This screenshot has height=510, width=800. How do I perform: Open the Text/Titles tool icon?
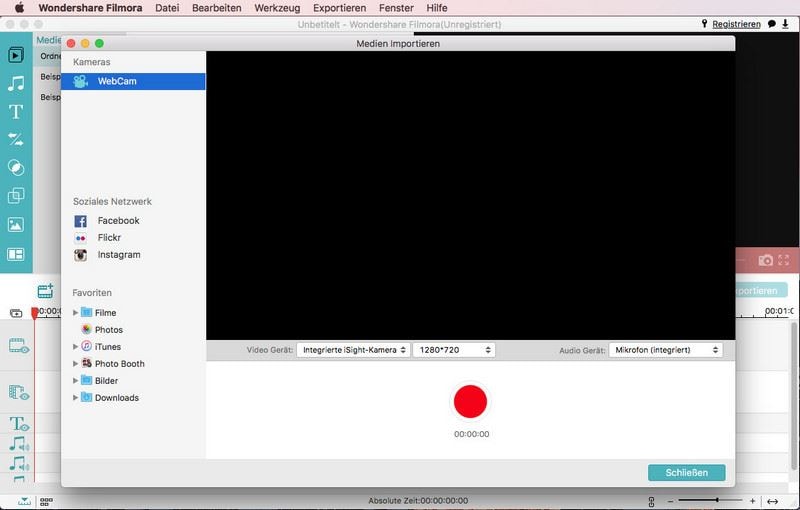coord(16,112)
